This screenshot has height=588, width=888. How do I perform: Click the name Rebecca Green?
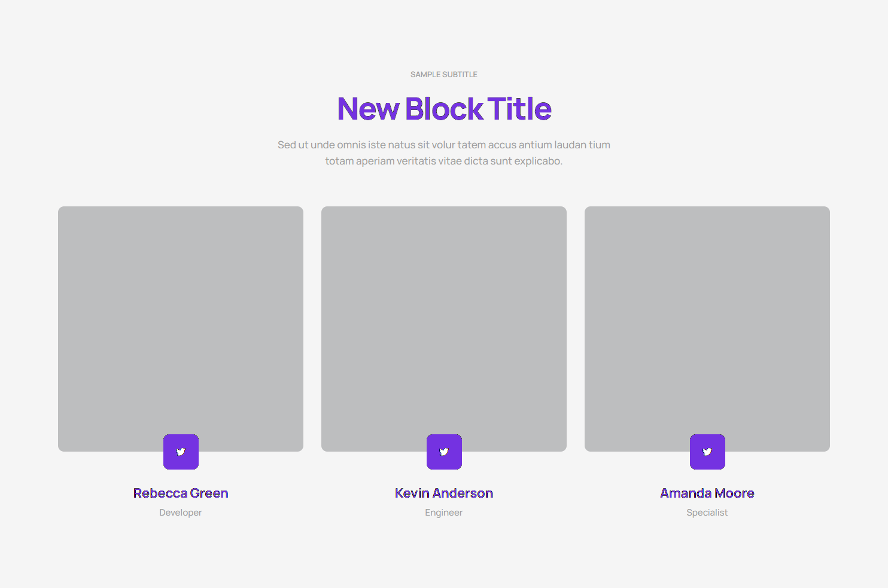(181, 493)
